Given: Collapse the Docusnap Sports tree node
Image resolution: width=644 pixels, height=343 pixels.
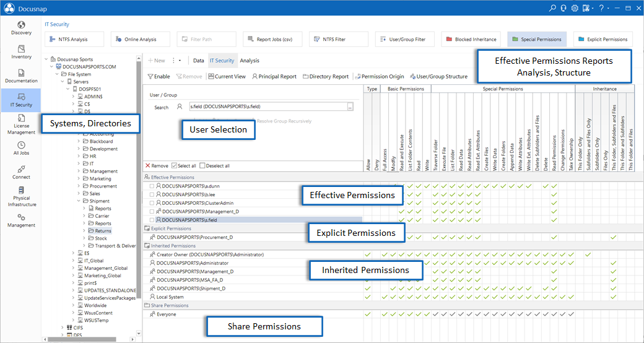Looking at the screenshot, I should (x=46, y=59).
